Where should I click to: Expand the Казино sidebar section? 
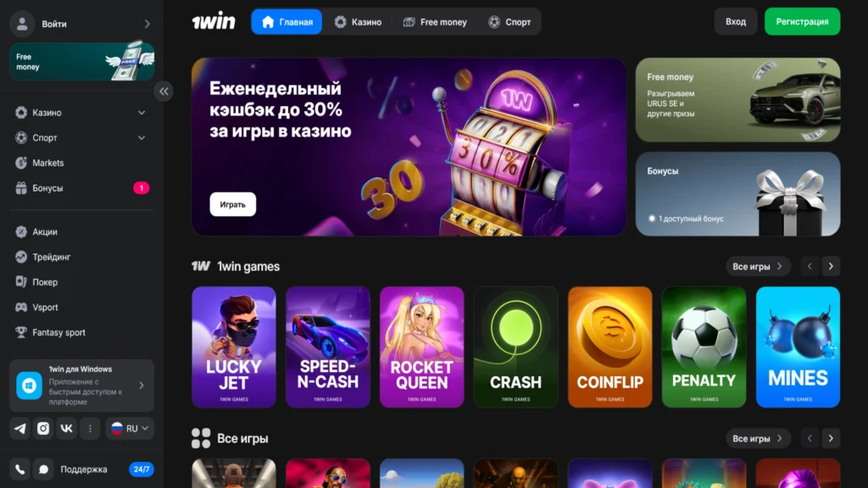pos(81,113)
